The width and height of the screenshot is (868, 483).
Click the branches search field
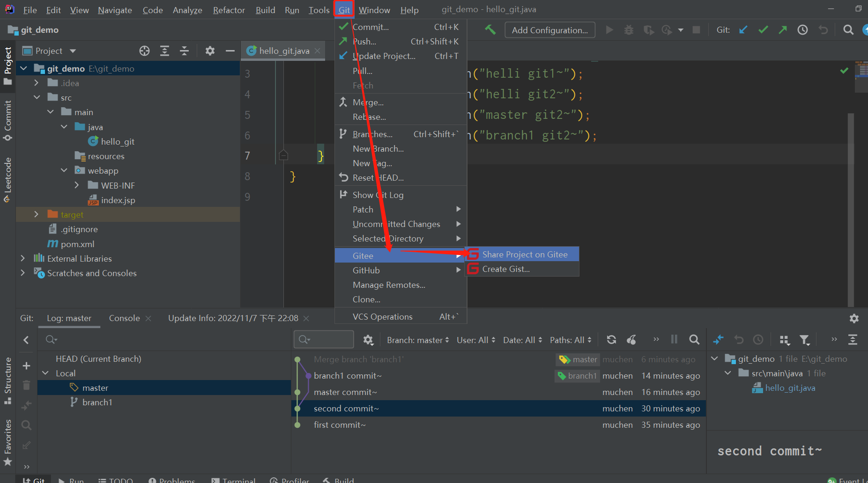(x=164, y=339)
